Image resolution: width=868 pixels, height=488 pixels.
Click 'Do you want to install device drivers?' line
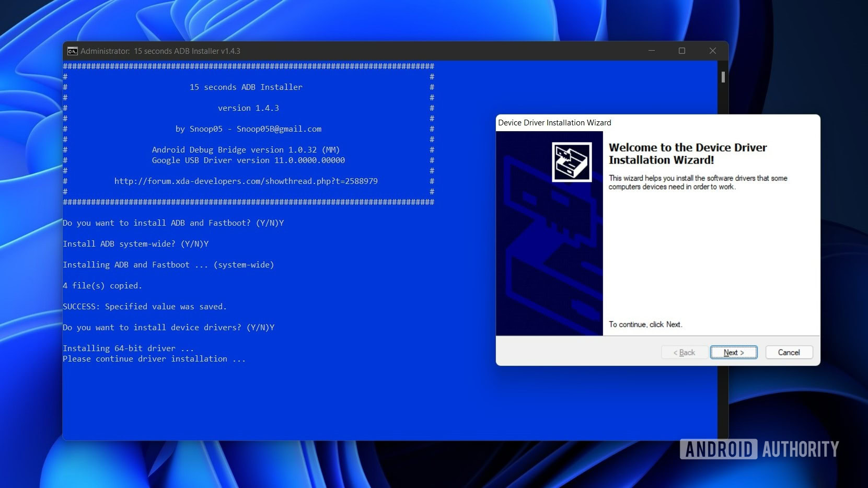coord(169,328)
